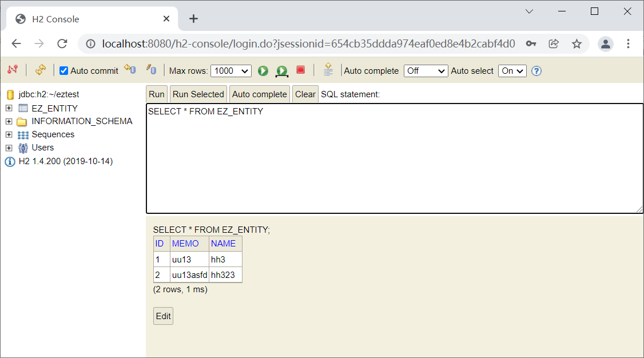The width and height of the screenshot is (644, 358).
Task: Click the (2 rows, 1 ms) result summary
Action: click(x=180, y=289)
